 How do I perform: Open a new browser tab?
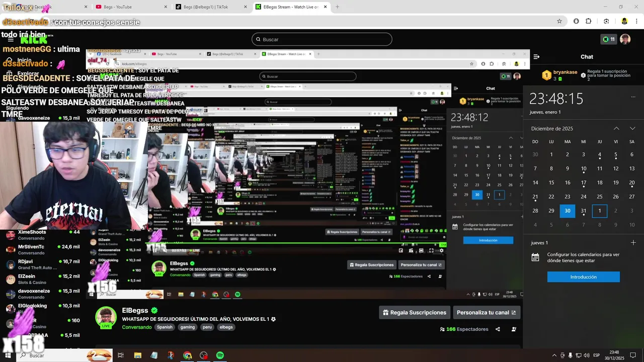point(337,7)
